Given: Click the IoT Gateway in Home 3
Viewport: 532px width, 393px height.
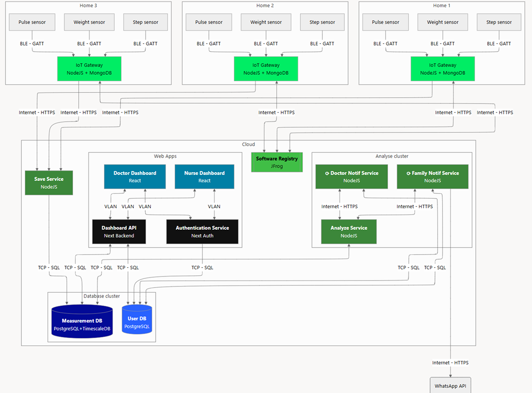Looking at the screenshot, I should pyautogui.click(x=89, y=69).
